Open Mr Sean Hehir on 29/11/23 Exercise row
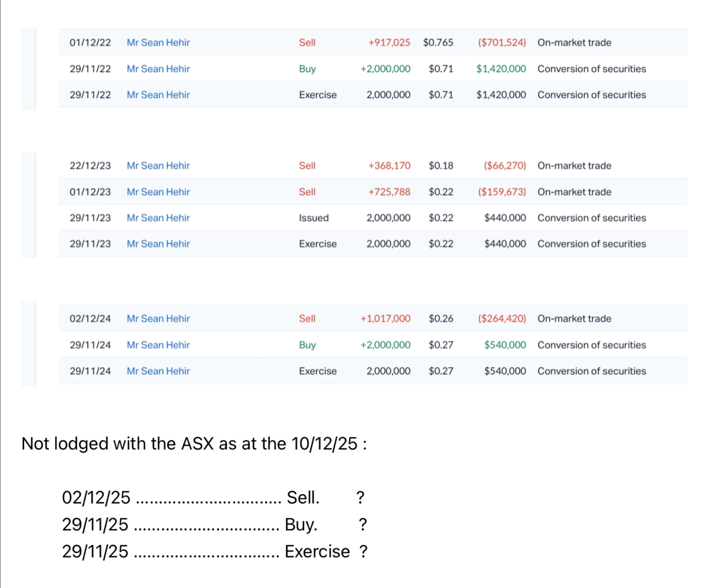This screenshot has width=727, height=588. pos(158,244)
